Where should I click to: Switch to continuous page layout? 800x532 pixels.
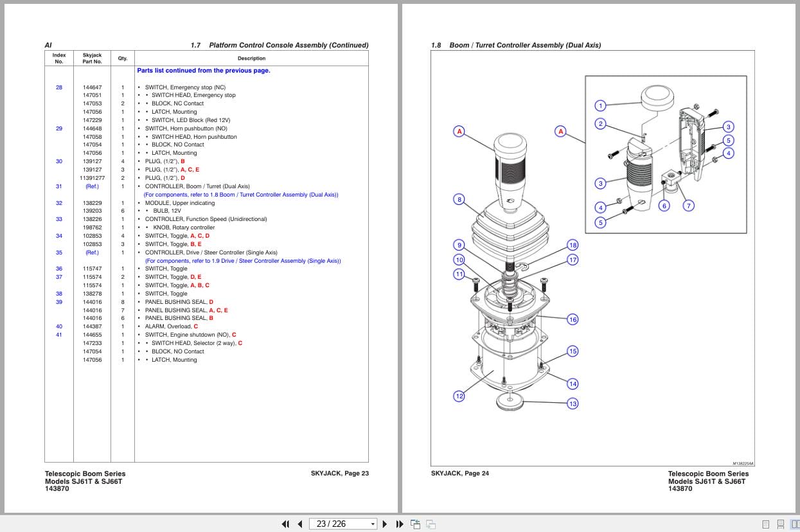[x=781, y=524]
